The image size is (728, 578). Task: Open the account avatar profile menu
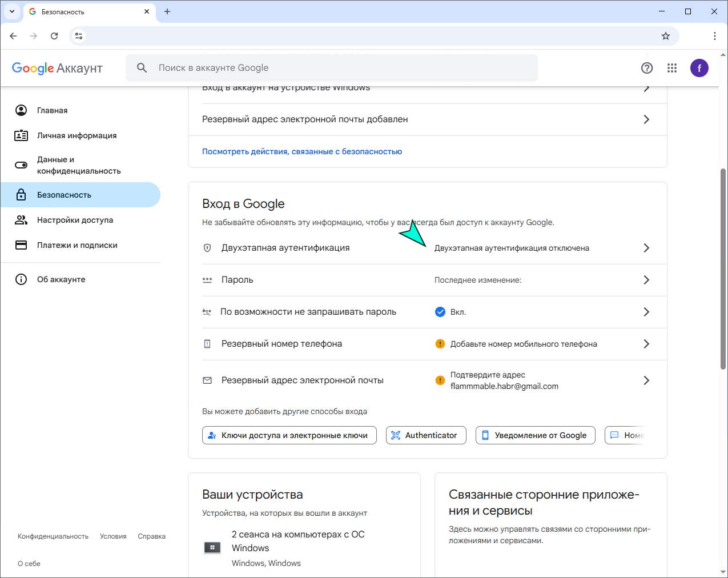699,68
